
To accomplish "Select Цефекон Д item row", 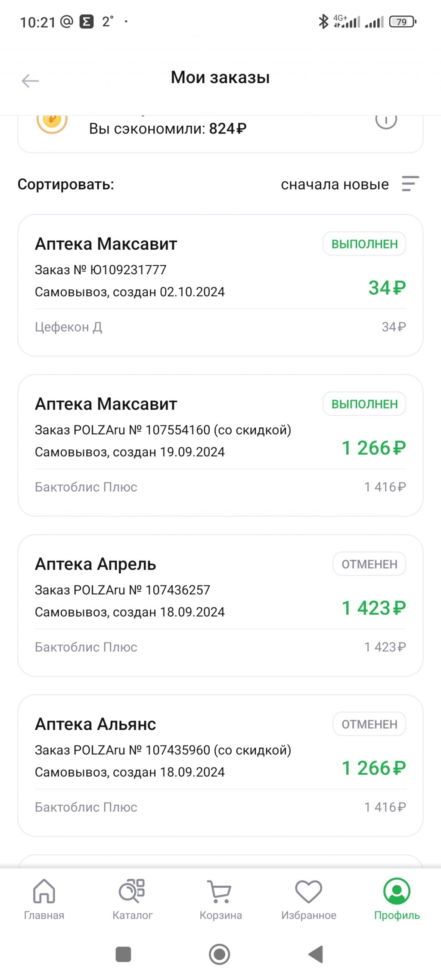I will coord(69,327).
